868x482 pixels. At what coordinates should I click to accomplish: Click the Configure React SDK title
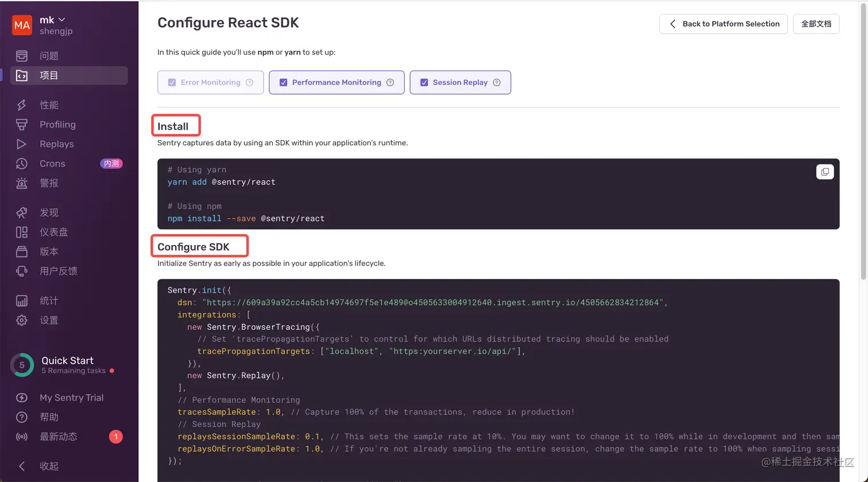pos(228,22)
